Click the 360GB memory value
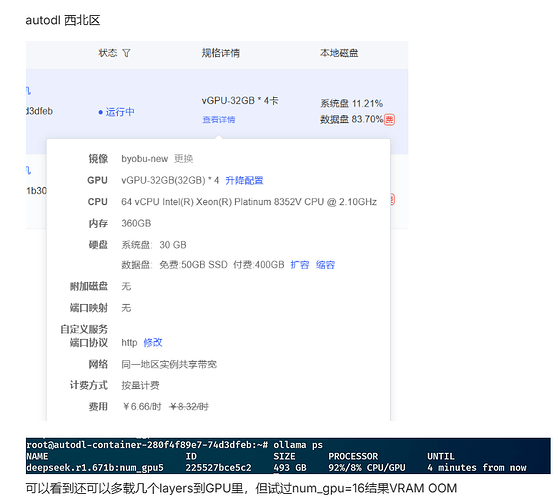 [136, 223]
